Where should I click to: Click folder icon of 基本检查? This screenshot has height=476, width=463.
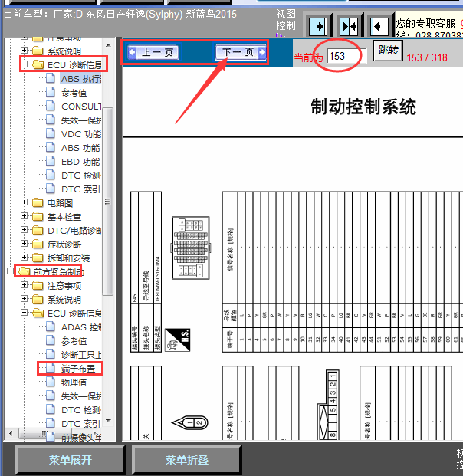click(38, 216)
